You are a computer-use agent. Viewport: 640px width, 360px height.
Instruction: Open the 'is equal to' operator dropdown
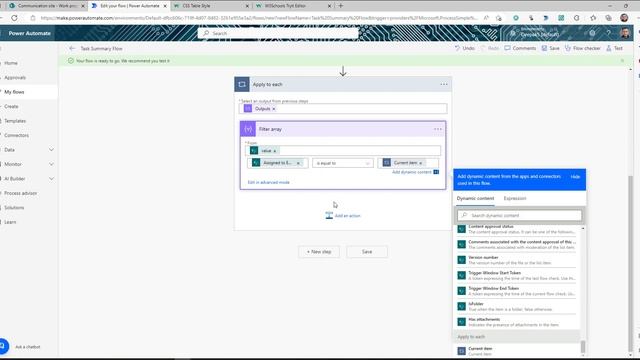pos(343,163)
